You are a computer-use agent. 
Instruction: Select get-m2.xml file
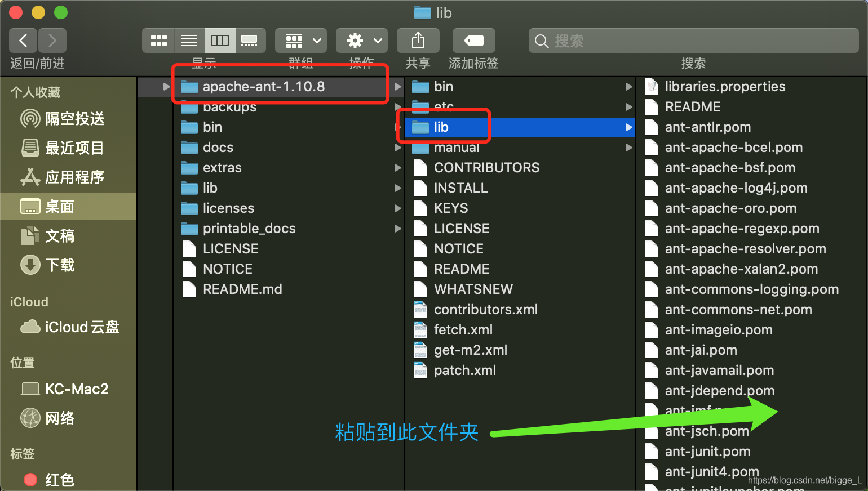pos(520,350)
